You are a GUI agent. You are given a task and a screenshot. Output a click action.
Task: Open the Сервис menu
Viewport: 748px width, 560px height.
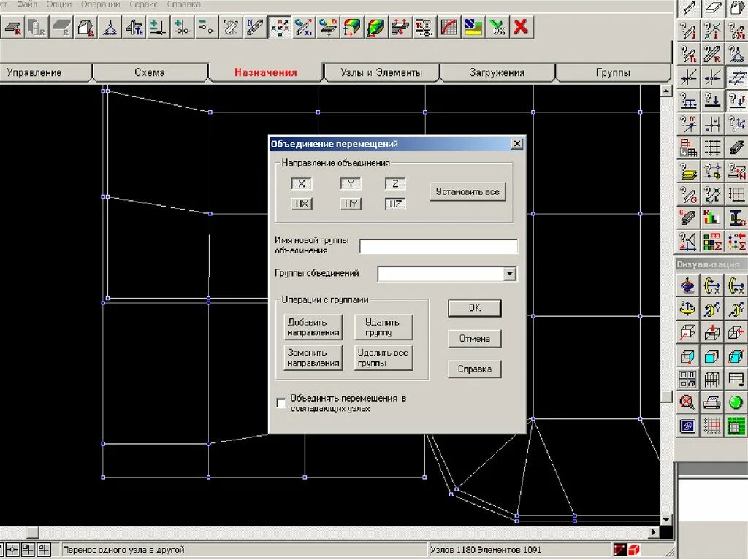point(144,4)
